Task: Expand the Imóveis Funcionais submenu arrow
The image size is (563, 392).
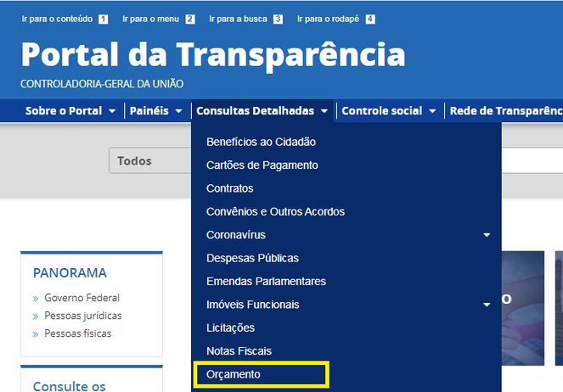Action: coord(487,305)
